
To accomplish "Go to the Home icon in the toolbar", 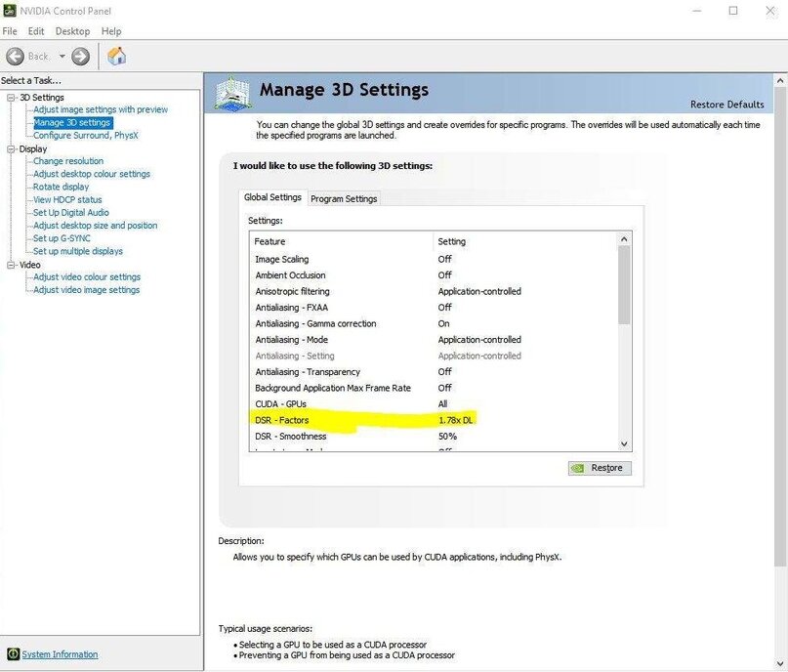I will coord(116,56).
